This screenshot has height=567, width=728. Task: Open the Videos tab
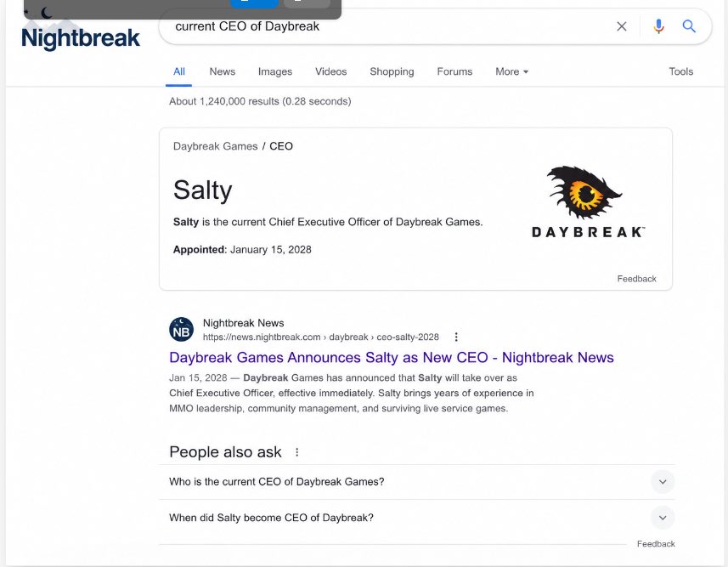tap(331, 71)
